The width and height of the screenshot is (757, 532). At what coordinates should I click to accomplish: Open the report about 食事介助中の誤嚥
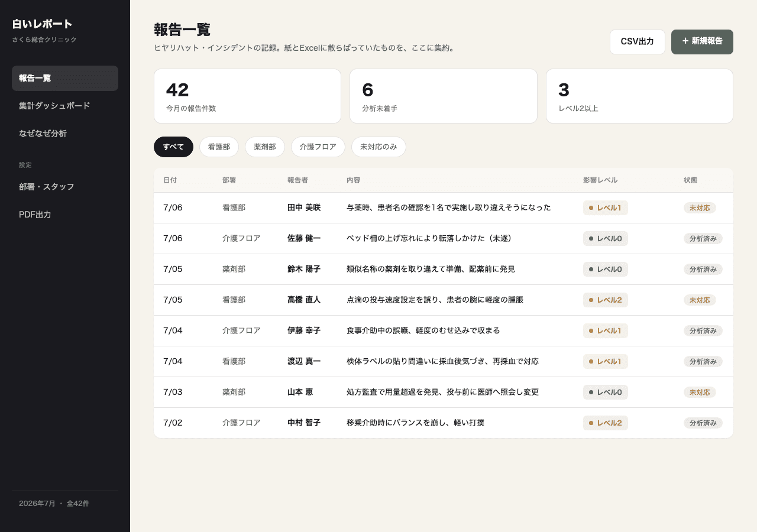(x=423, y=330)
